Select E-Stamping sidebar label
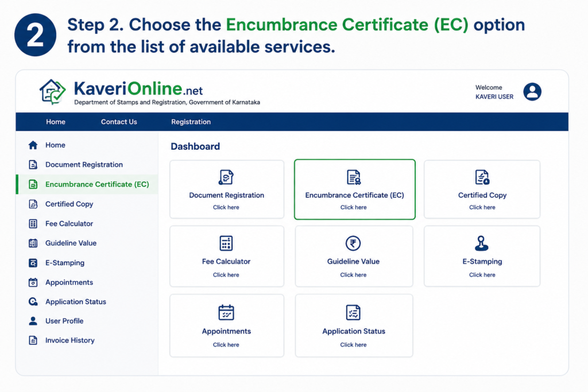The image size is (588, 392). 65,263
